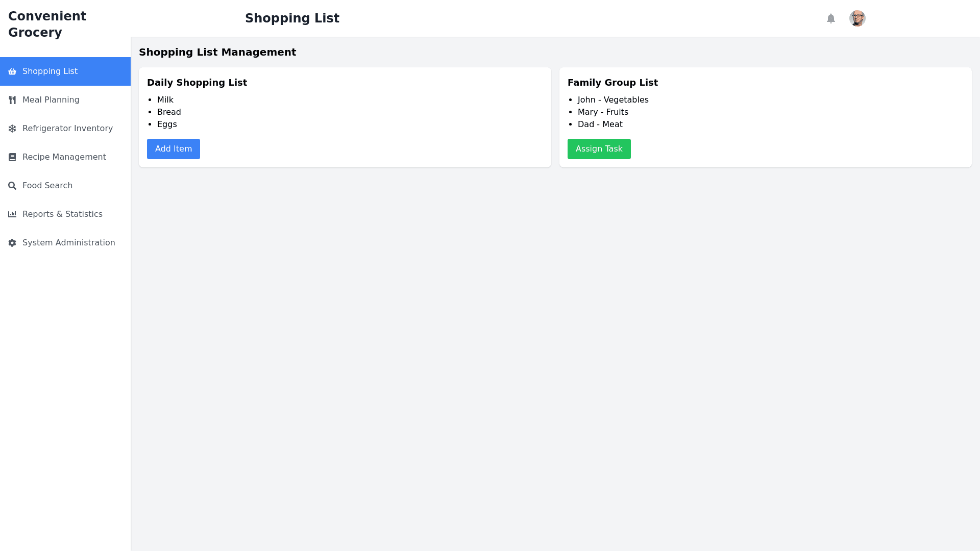Select the Milk list item
Image resolution: width=980 pixels, height=551 pixels.
click(165, 100)
